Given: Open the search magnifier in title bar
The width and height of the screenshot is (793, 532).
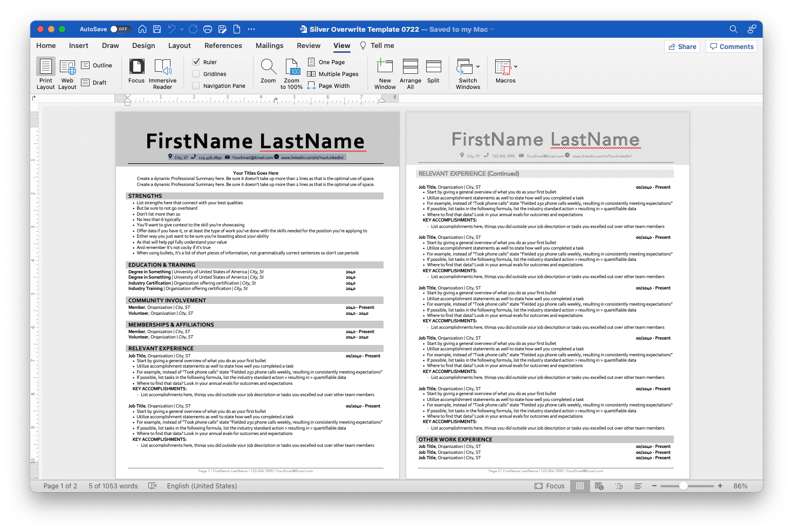Looking at the screenshot, I should (733, 29).
